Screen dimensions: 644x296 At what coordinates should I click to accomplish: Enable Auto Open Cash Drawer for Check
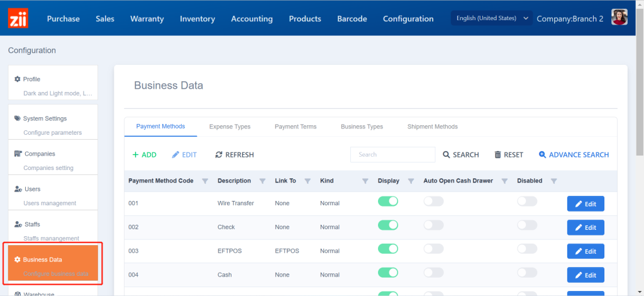point(433,225)
